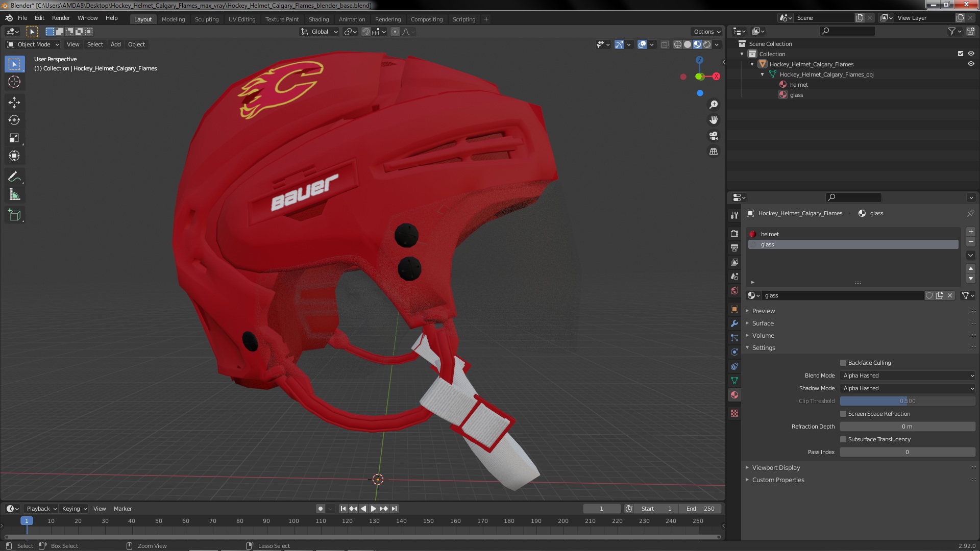Open the Tool properties tab
The height and width of the screenshot is (551, 980).
pyautogui.click(x=734, y=215)
